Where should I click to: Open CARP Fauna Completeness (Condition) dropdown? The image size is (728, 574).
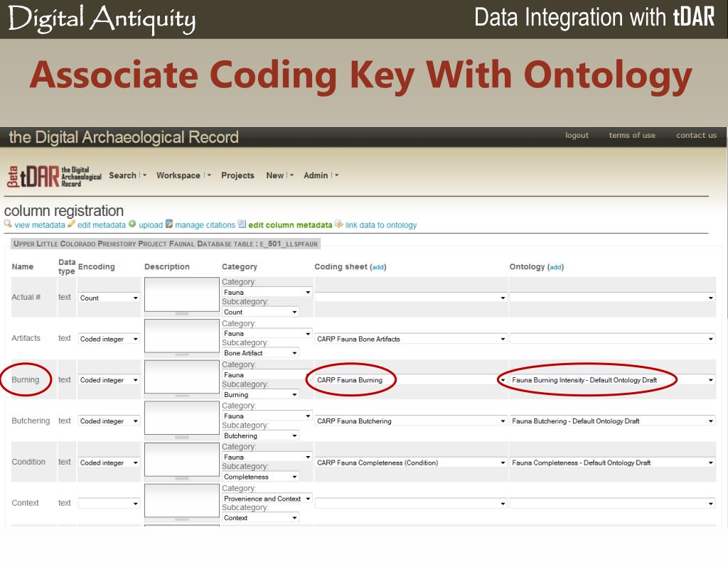click(x=411, y=462)
